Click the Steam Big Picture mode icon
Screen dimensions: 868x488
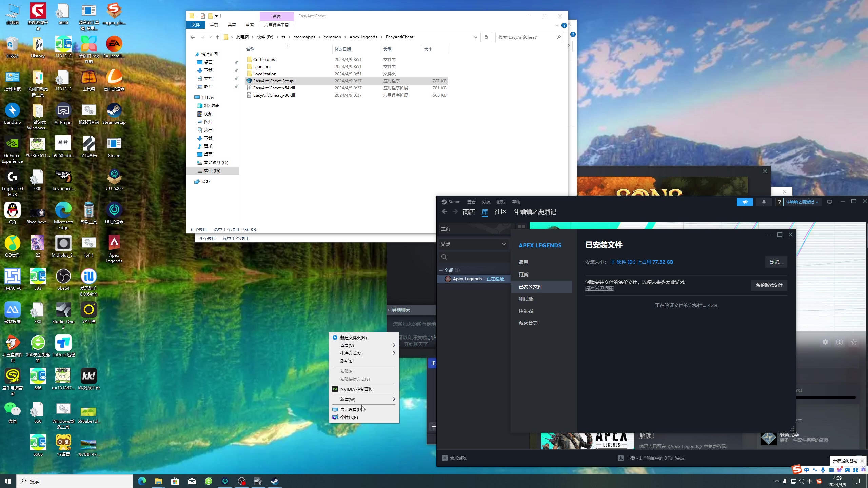(x=829, y=202)
